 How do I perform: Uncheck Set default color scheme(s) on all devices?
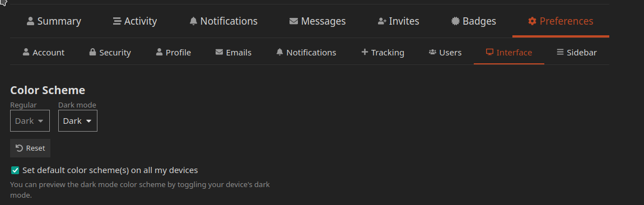pos(15,170)
